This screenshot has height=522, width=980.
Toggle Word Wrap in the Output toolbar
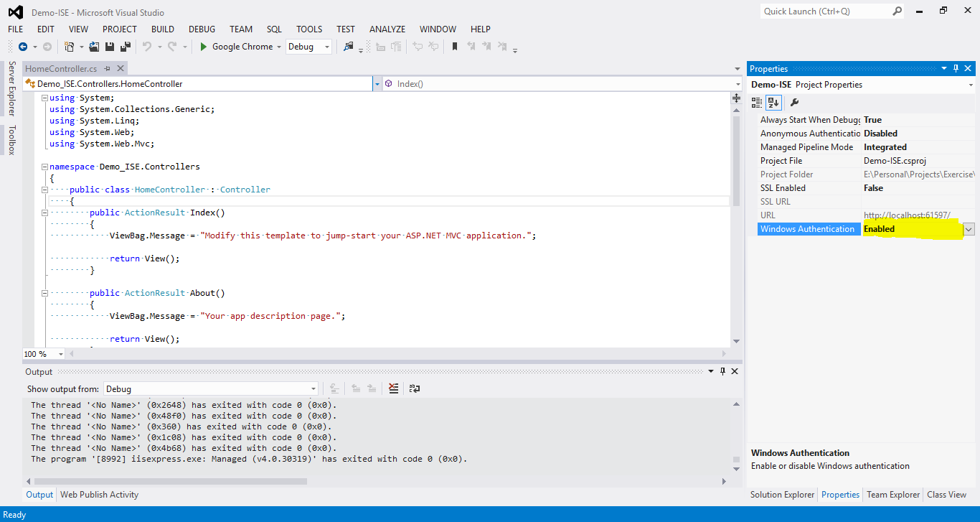[414, 388]
